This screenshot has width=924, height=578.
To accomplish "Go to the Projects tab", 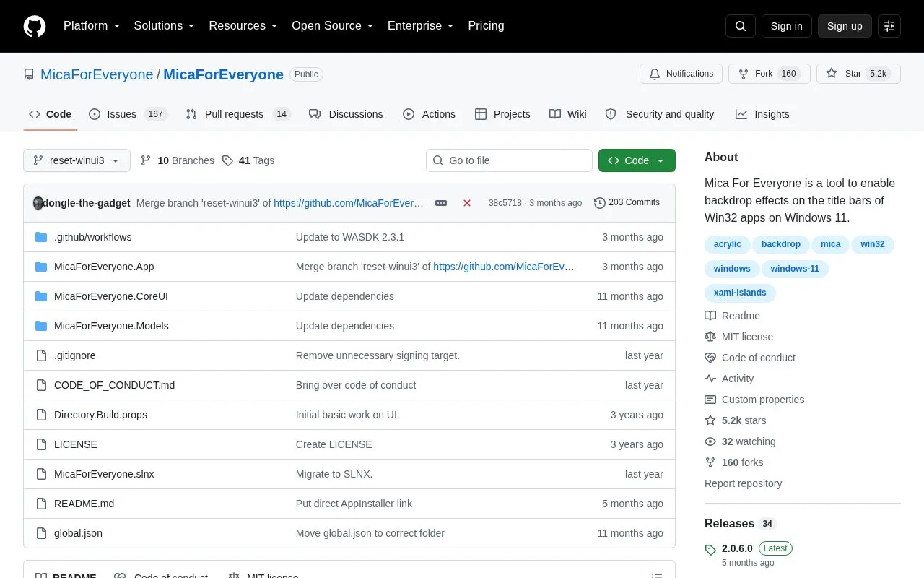I will [x=502, y=114].
